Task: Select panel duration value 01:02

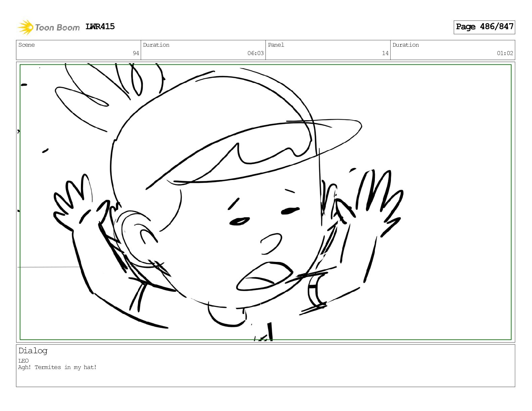Action: pos(505,53)
